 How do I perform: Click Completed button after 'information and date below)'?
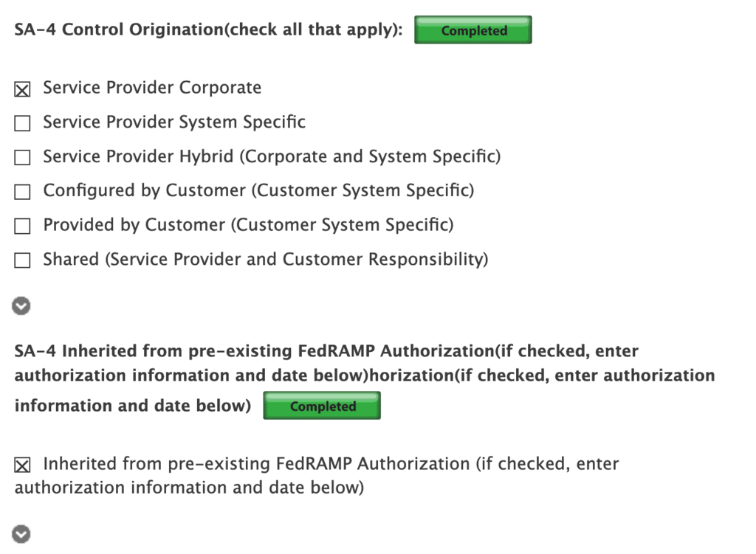(x=322, y=406)
